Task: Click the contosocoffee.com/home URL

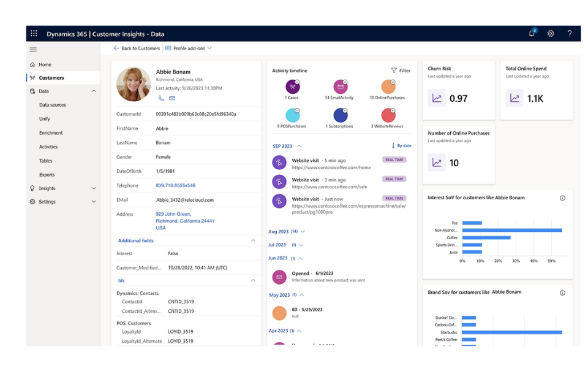Action: click(x=331, y=167)
